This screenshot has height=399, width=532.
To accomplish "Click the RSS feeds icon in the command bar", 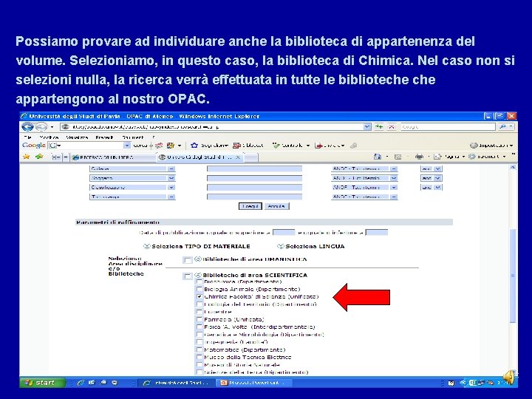I will [398, 157].
